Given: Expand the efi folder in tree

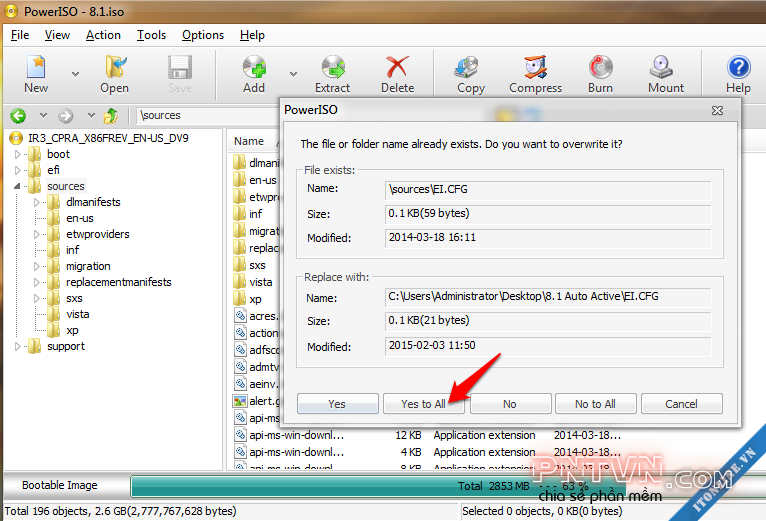Looking at the screenshot, I should pyautogui.click(x=18, y=171).
